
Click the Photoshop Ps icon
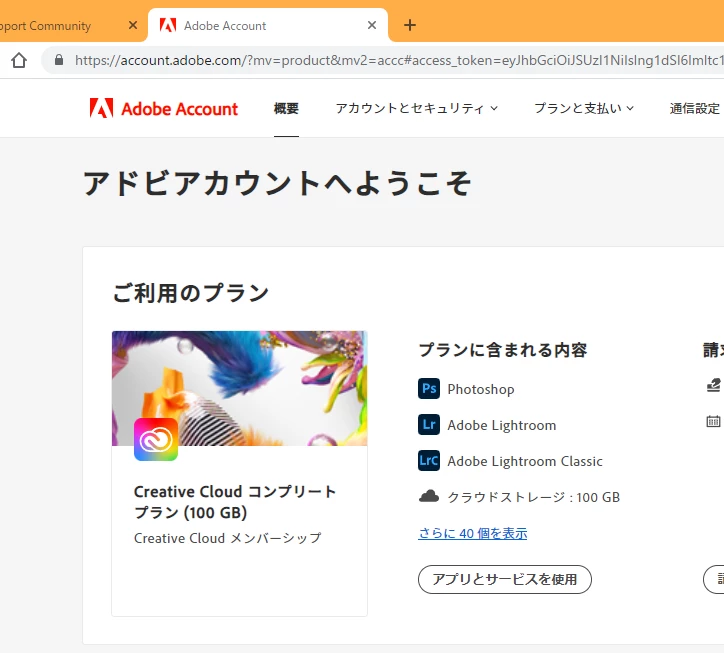(429, 388)
